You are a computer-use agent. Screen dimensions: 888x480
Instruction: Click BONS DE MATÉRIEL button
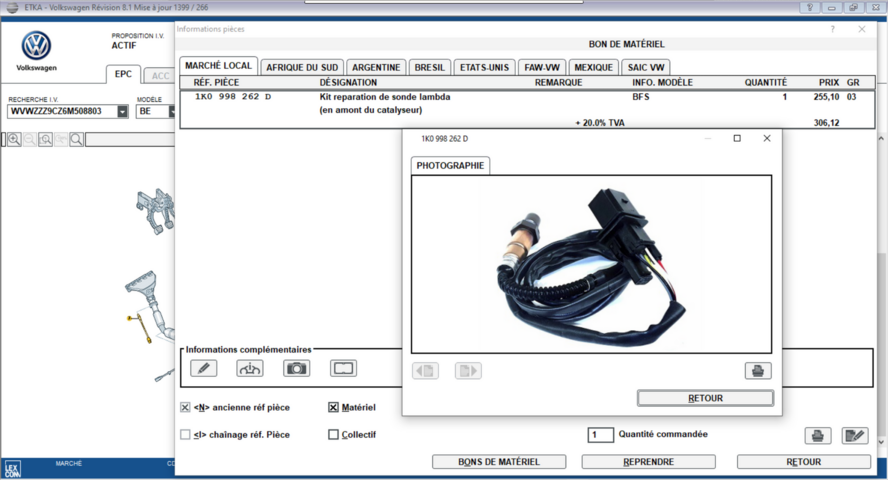pyautogui.click(x=499, y=462)
